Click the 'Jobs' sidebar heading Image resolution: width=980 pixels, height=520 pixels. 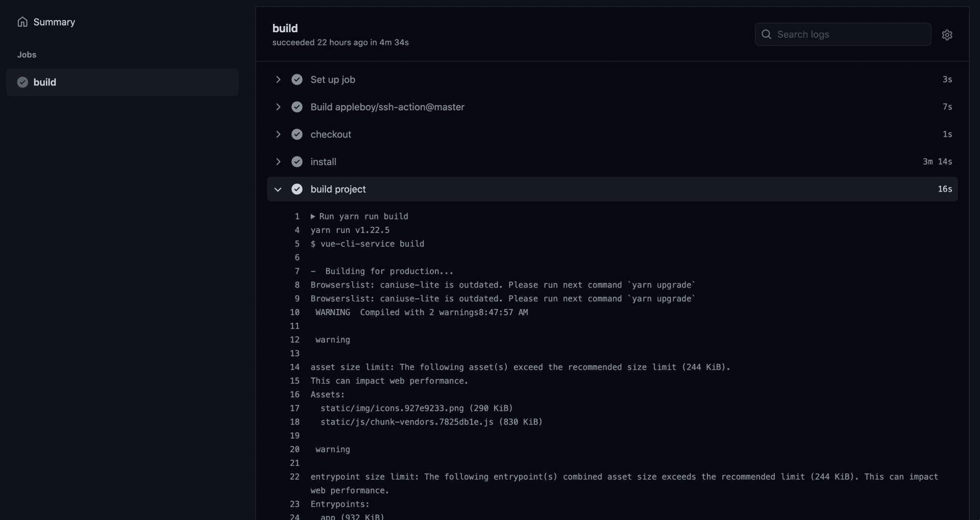click(27, 55)
